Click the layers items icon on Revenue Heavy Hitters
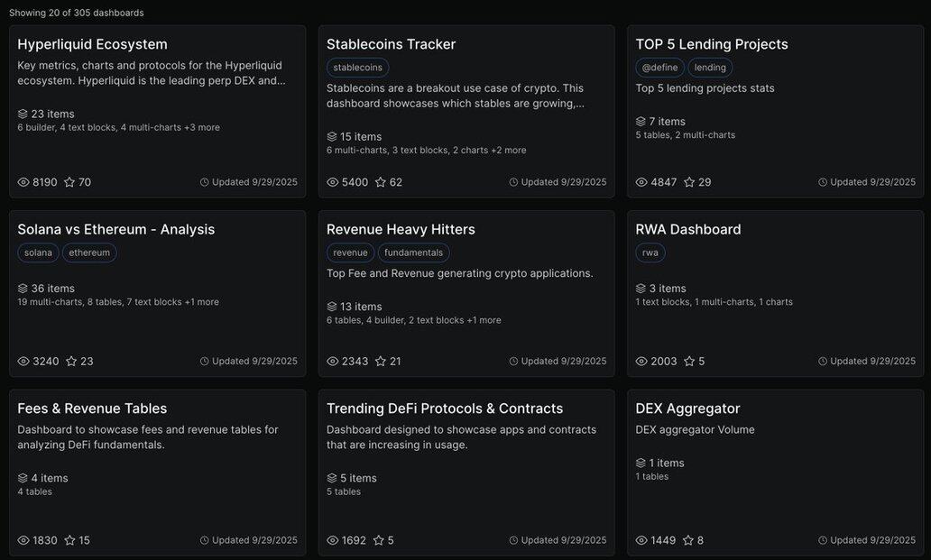Viewport: 931px width, 560px height. [332, 307]
